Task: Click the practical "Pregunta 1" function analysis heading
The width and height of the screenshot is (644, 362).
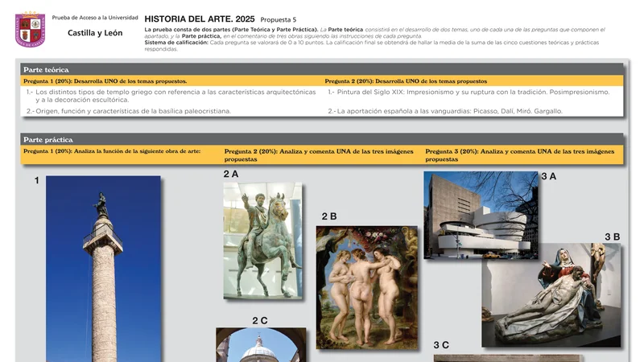Action: coord(112,151)
